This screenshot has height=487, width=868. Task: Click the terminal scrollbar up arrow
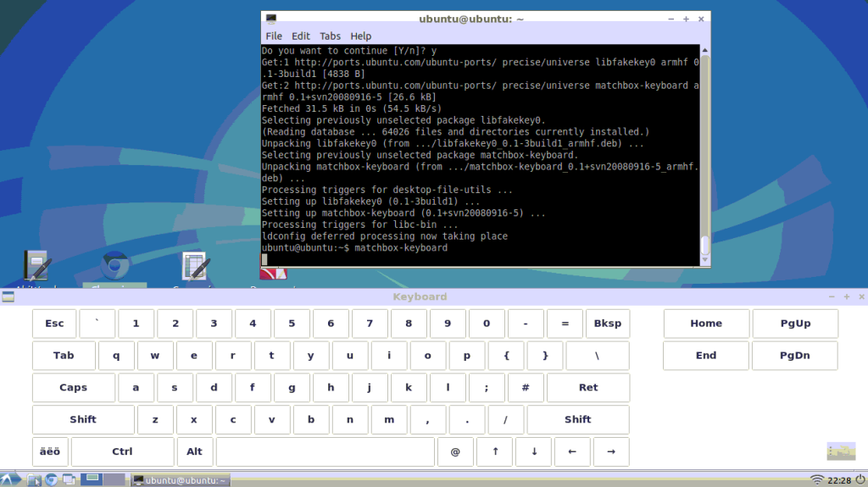[704, 50]
